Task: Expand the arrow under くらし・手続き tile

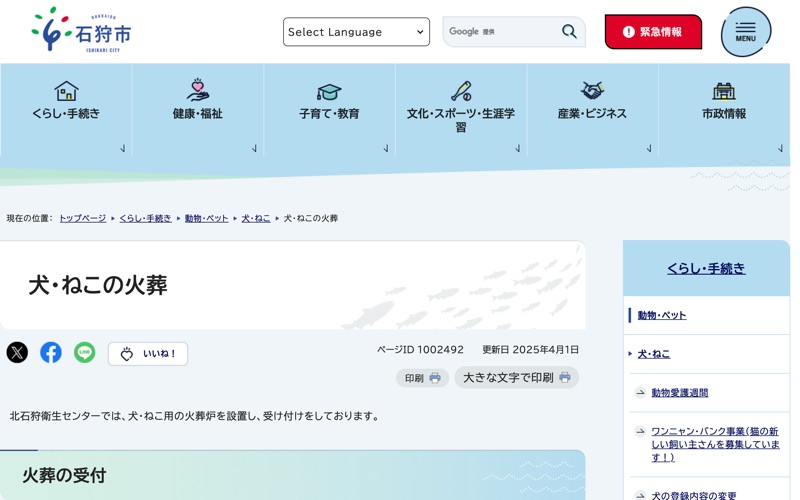Action: [122, 148]
